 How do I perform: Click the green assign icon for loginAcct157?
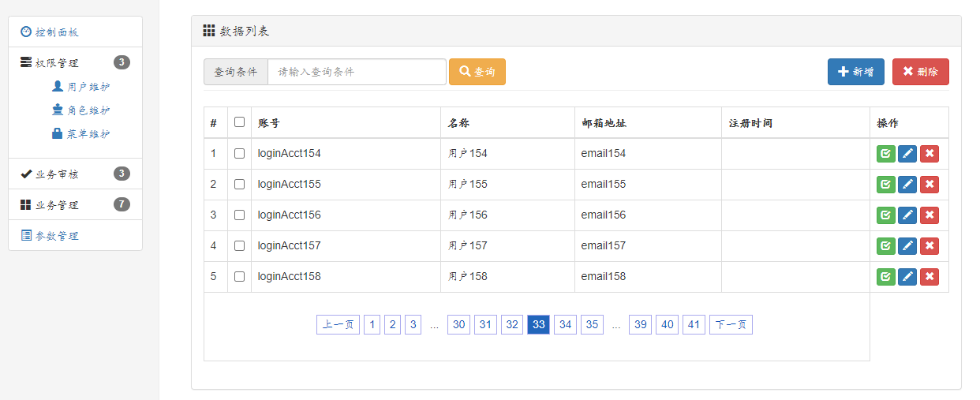point(885,245)
